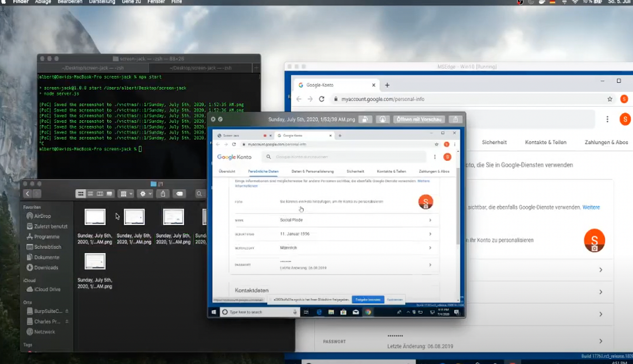Open three-dot menu beside Google account avatar
633x364 pixels.
coord(607,119)
